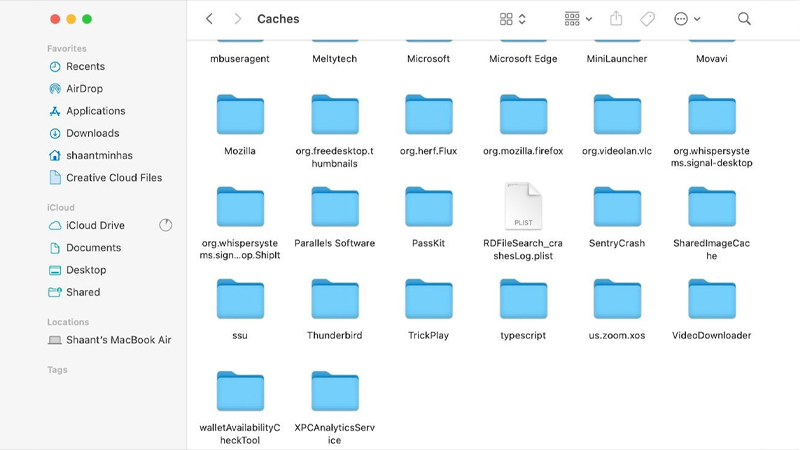
Task: Open Downloads in the sidebar
Action: click(x=84, y=133)
